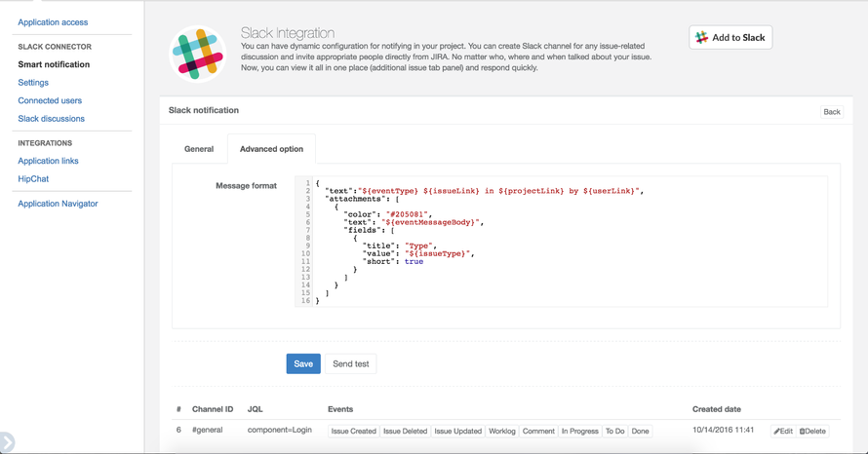Open Application Navigator link
The height and width of the screenshot is (454, 868).
click(x=58, y=204)
